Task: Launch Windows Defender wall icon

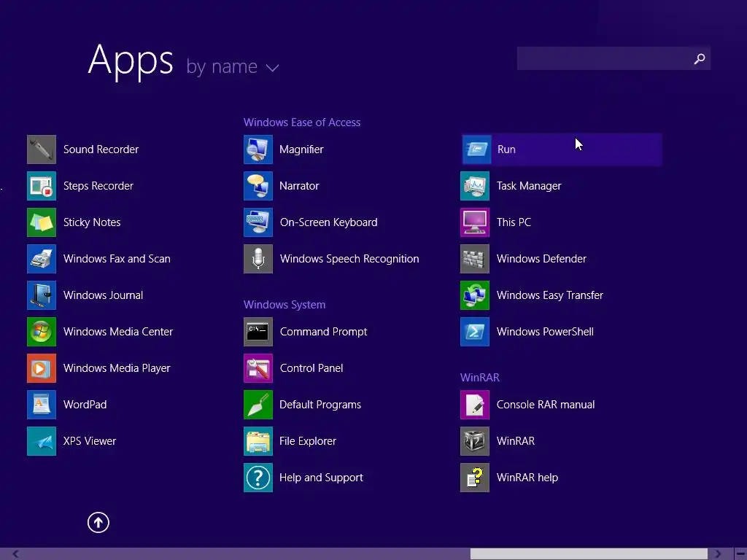Action: 475,259
